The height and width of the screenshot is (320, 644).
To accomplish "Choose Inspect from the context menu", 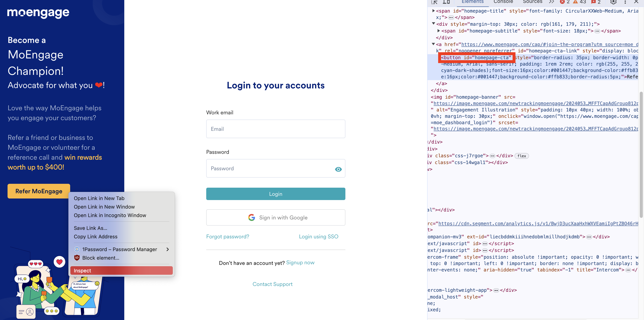I will click(121, 270).
